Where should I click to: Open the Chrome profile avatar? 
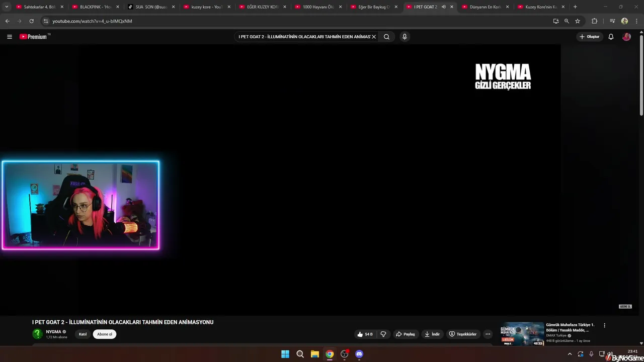point(624,21)
